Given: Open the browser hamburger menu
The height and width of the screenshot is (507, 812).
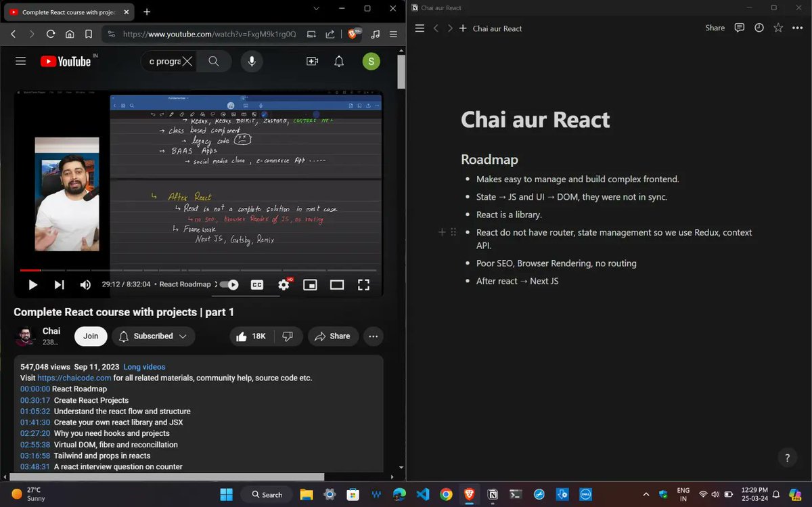Looking at the screenshot, I should pos(394,34).
